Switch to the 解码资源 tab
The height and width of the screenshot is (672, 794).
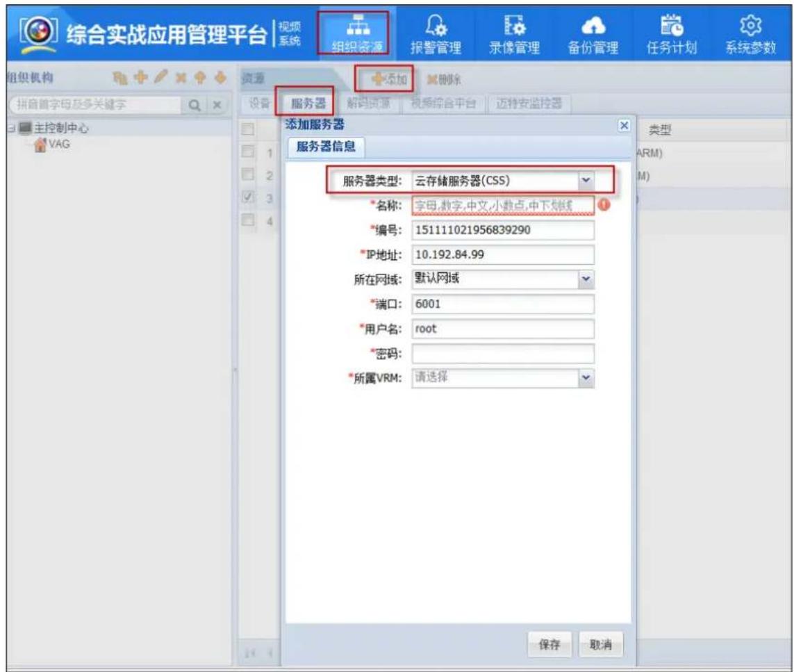click(x=368, y=104)
